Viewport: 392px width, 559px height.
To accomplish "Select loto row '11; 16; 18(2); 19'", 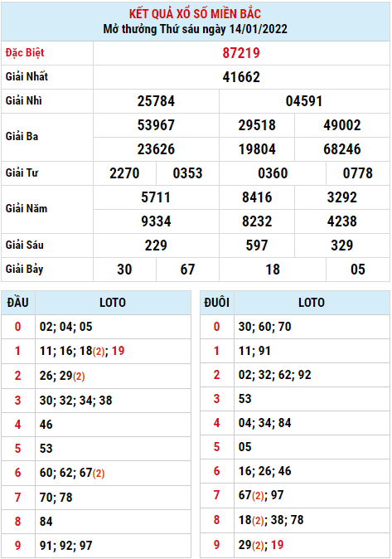I will click(x=82, y=351).
